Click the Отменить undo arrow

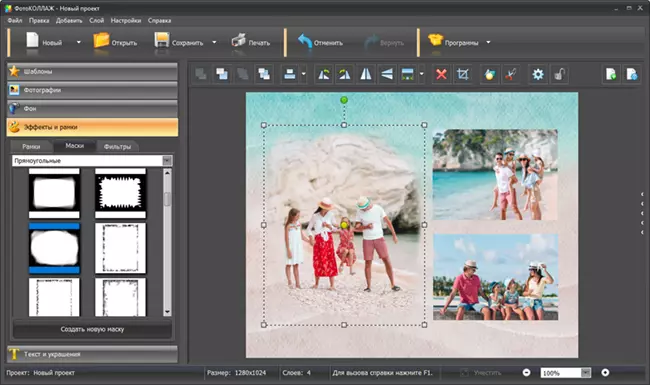tap(320, 42)
